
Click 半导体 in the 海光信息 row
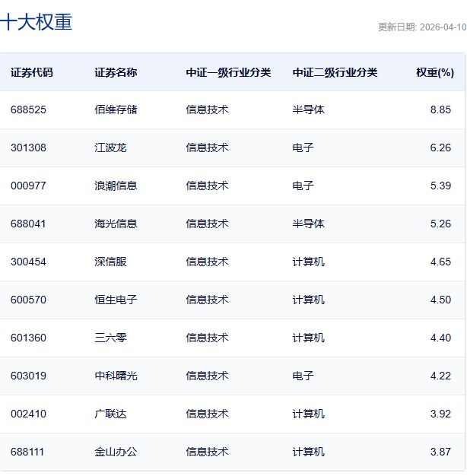click(308, 224)
